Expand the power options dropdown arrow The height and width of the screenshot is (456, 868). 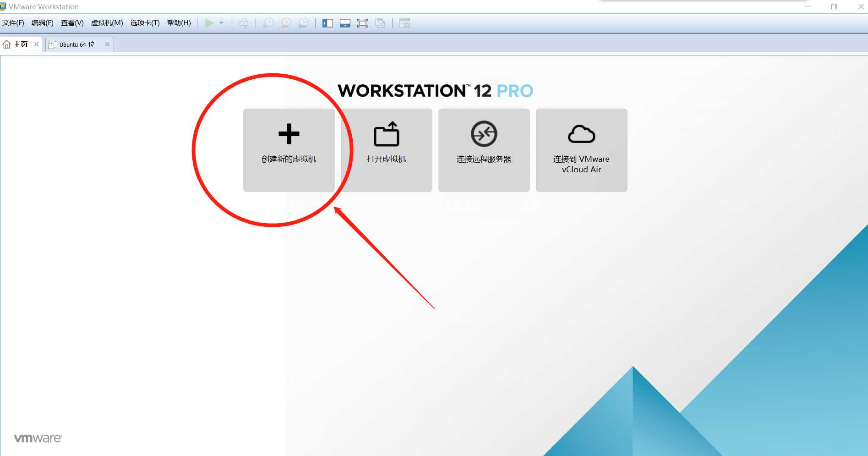click(221, 23)
